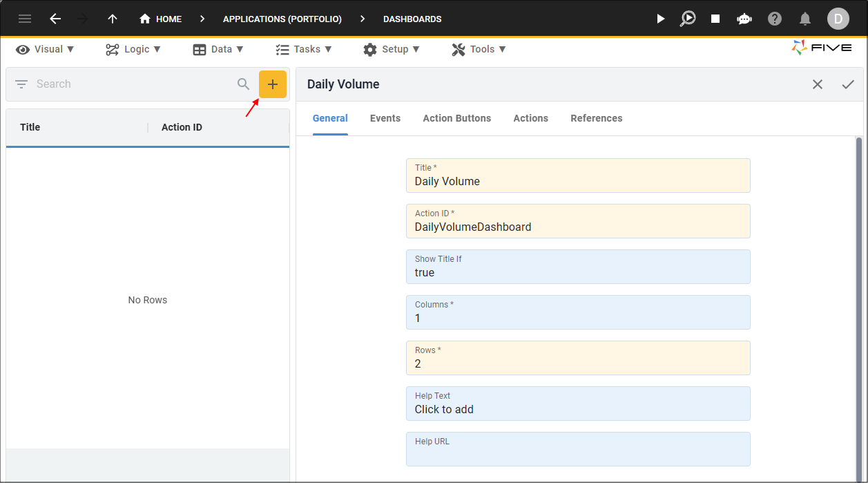Edit the Show Title If field
Viewport: 868px width, 483px height.
pyautogui.click(x=578, y=267)
